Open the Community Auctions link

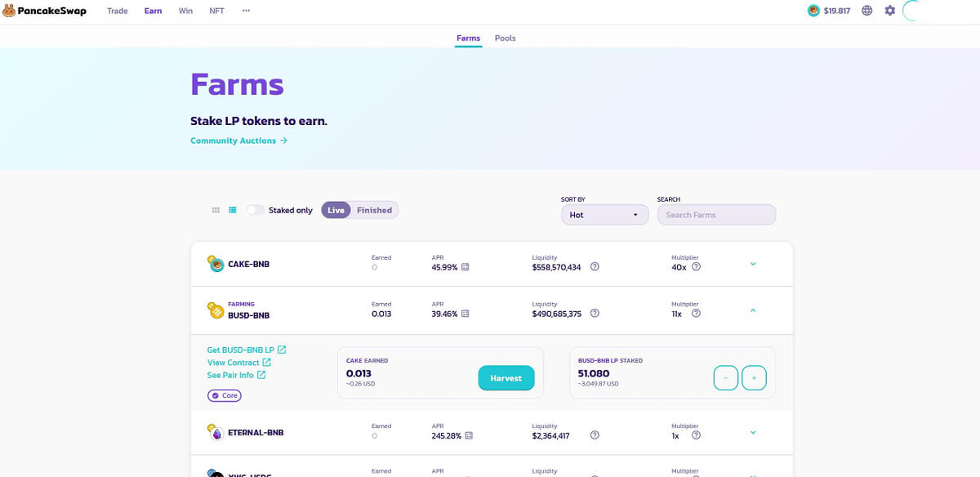[238, 140]
